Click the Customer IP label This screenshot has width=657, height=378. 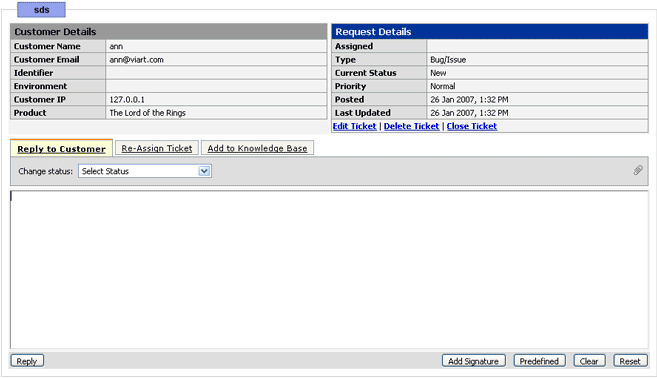tap(39, 100)
